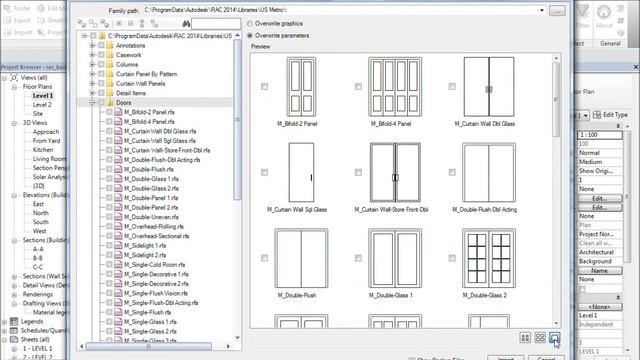Click the <None> button in Properties
This screenshot has height=360, width=640.
600,307
